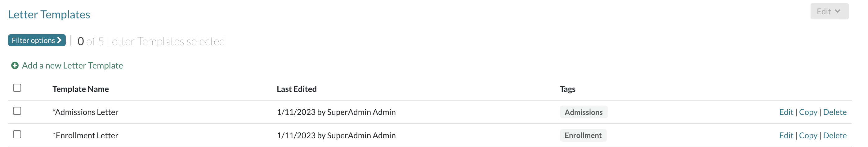Toggle the select-all templates checkbox
This screenshot has width=868, height=147.
pyautogui.click(x=17, y=88)
